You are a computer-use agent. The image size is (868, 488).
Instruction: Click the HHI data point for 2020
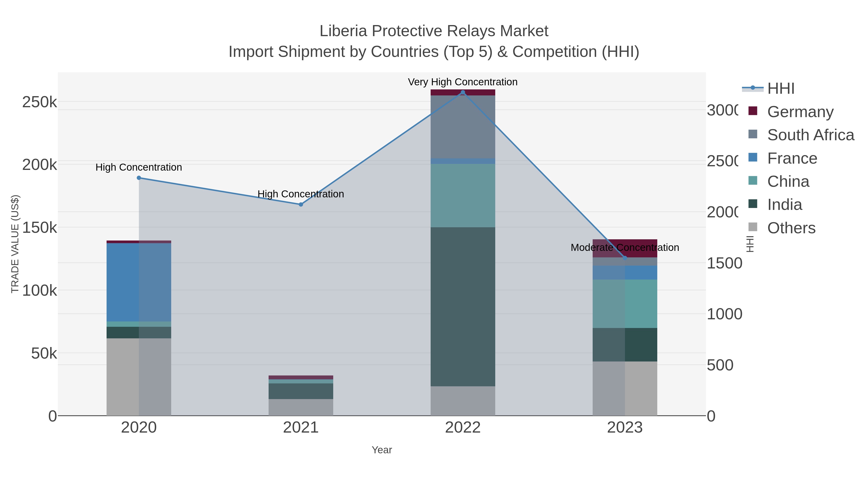click(139, 178)
